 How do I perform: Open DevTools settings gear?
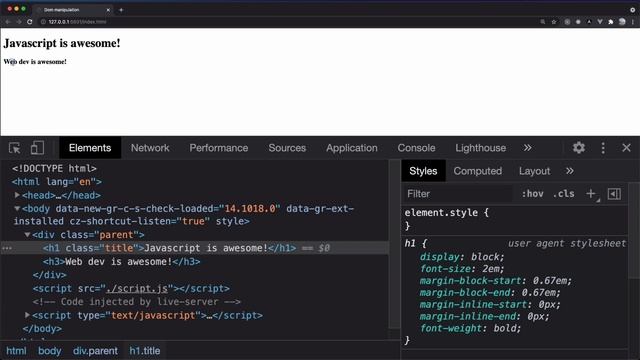tap(579, 148)
